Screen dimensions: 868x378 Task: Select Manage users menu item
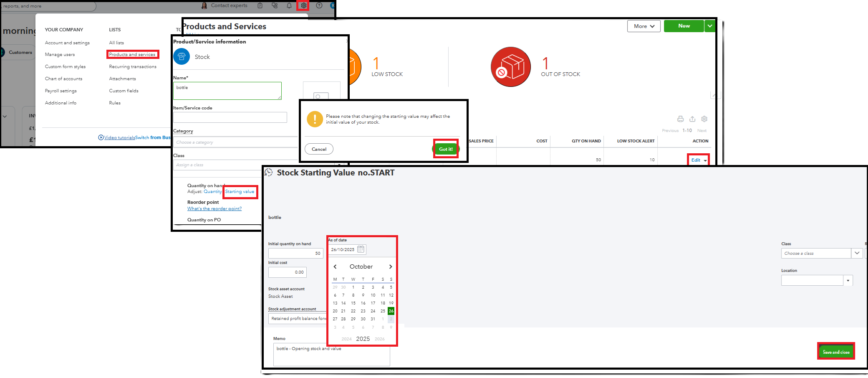click(60, 54)
